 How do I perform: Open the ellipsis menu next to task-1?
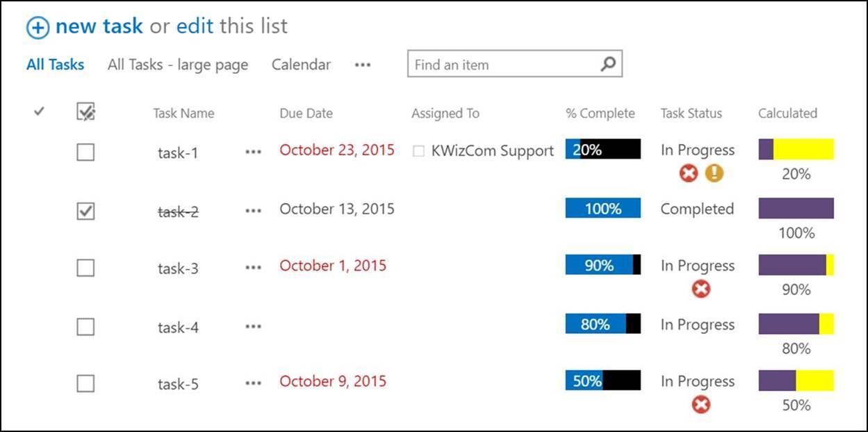click(x=253, y=152)
